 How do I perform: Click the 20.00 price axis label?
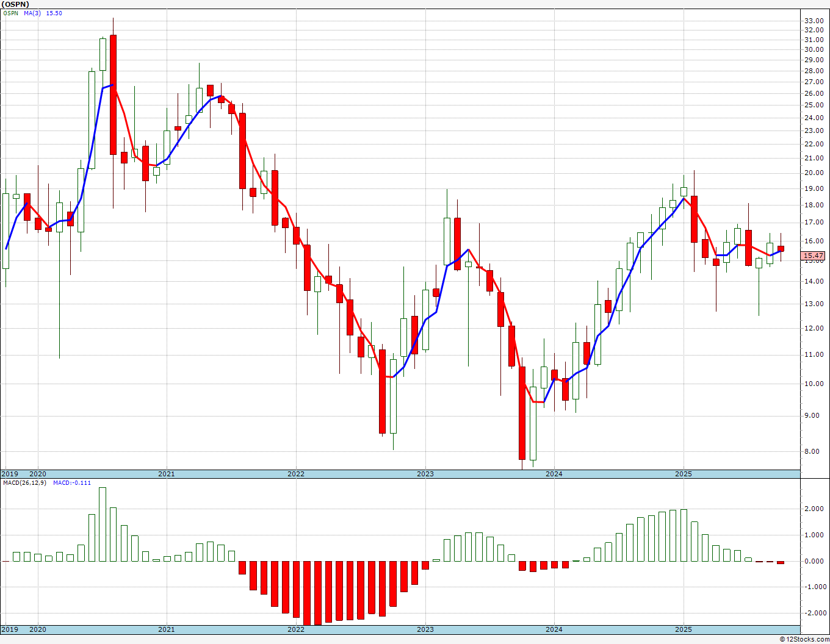coord(814,173)
